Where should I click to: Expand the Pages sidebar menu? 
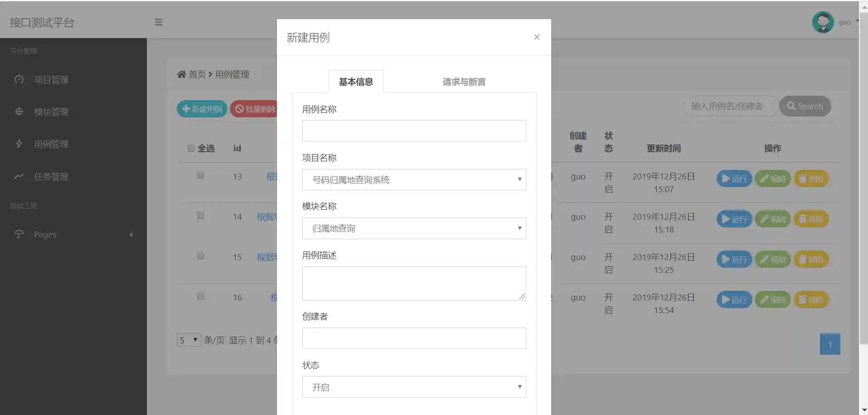(x=73, y=235)
